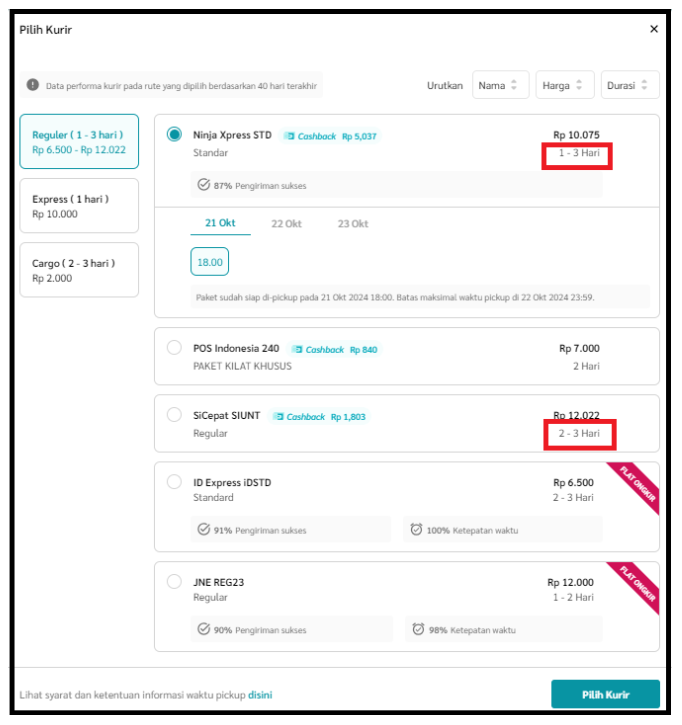
Task: Open the disini terms link
Action: click(260, 695)
